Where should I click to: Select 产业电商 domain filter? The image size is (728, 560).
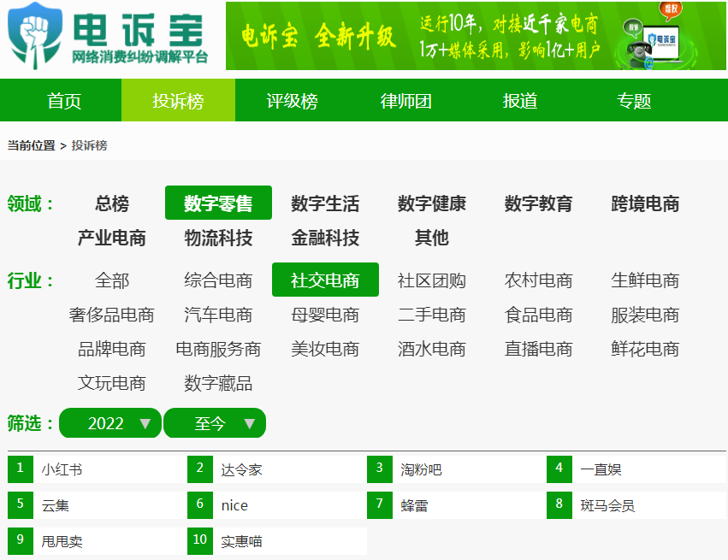[112, 238]
